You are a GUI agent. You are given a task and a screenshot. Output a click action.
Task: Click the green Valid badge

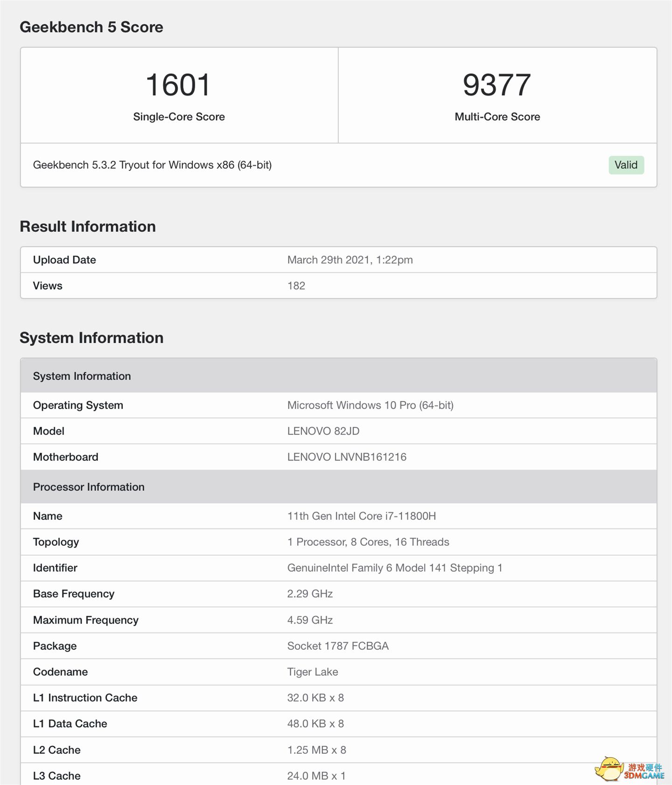coord(626,165)
